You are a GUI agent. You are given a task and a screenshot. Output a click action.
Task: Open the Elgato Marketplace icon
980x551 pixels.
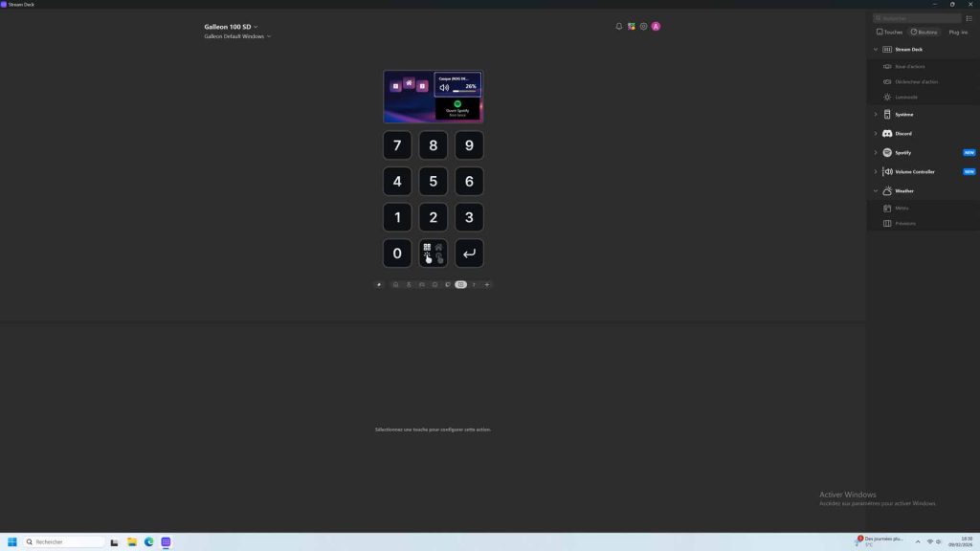point(631,26)
